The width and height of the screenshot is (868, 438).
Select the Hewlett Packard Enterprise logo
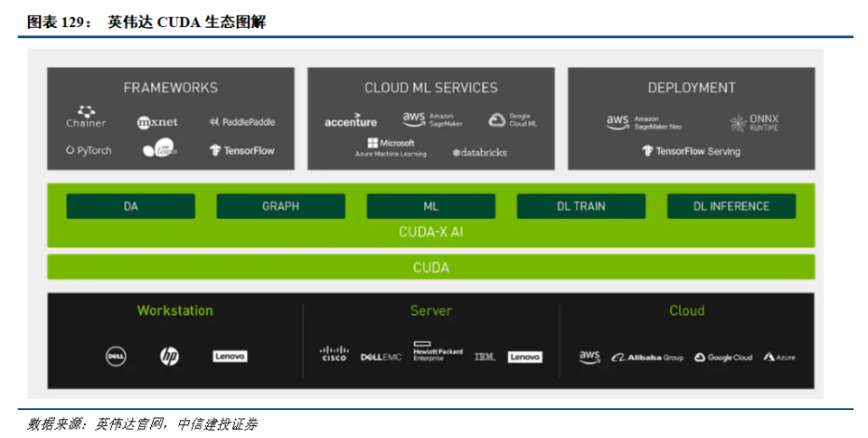[438, 352]
